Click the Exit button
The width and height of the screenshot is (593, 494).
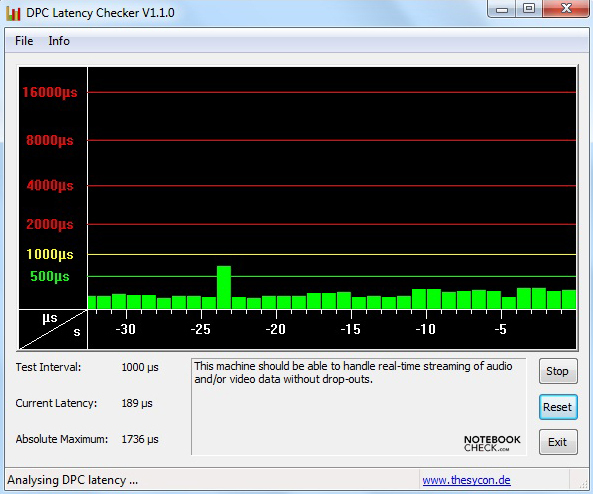558,442
